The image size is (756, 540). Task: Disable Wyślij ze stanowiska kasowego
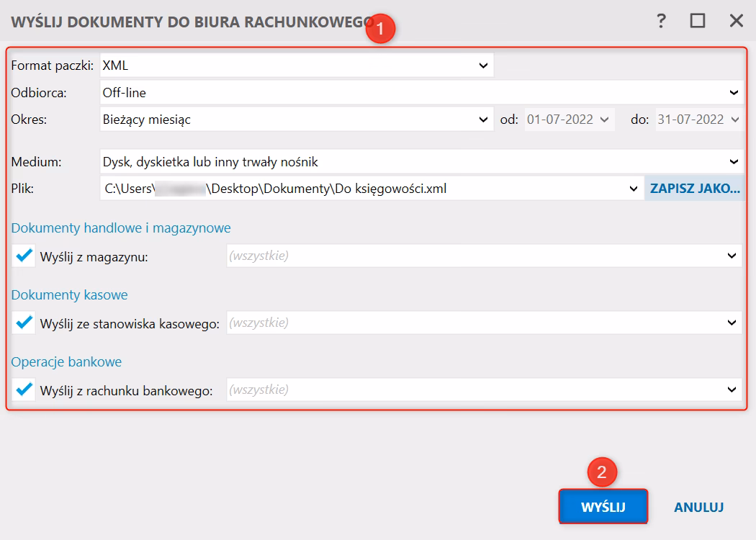[x=23, y=323]
